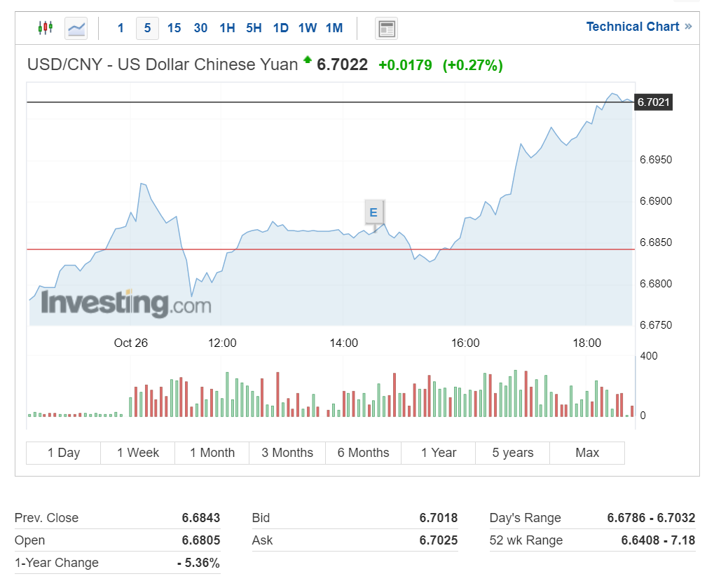Click the +0.0179 change value
This screenshot has height=588, width=707.
[x=405, y=65]
